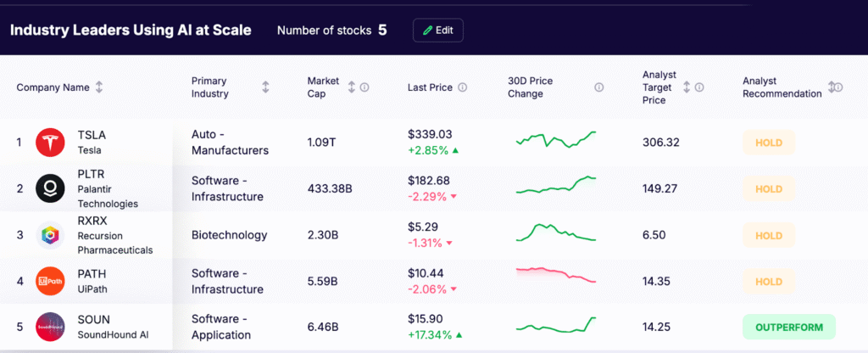This screenshot has height=353, width=868.
Task: Click the 2.30B market cap value
Action: coord(323,235)
